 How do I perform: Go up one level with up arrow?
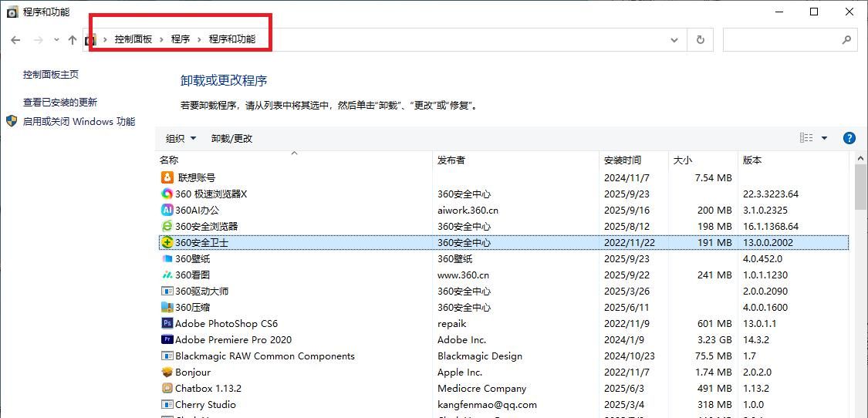(x=73, y=40)
